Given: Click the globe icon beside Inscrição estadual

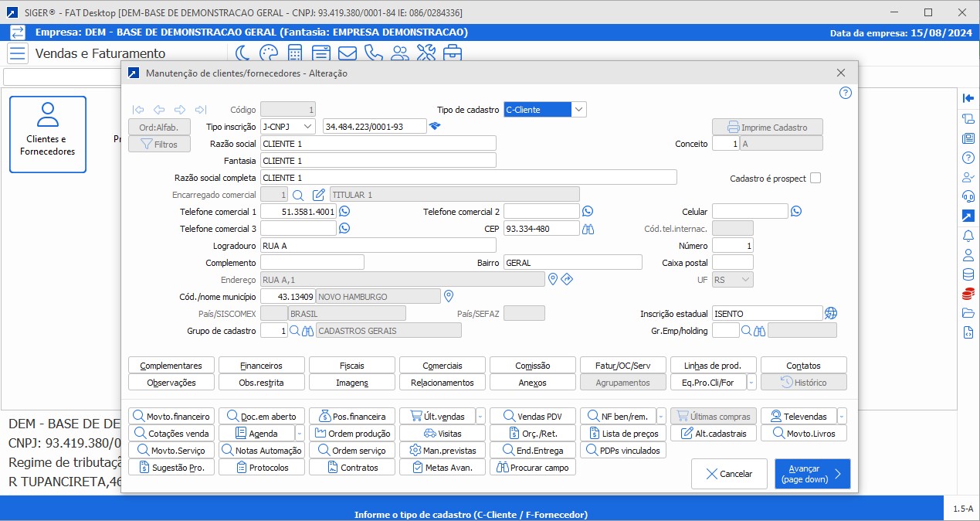Looking at the screenshot, I should tap(831, 313).
